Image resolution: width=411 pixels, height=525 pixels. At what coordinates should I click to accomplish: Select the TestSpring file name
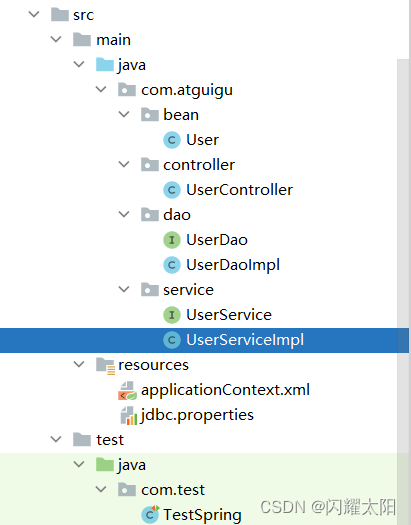[x=202, y=515]
